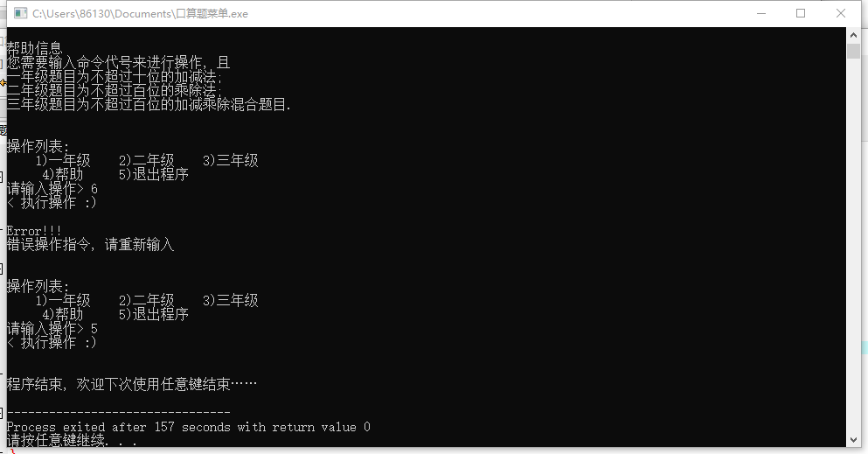Viewport: 868px width, 454px height.
Task: Maximize the 口算题菜单.exe console window
Action: [801, 13]
